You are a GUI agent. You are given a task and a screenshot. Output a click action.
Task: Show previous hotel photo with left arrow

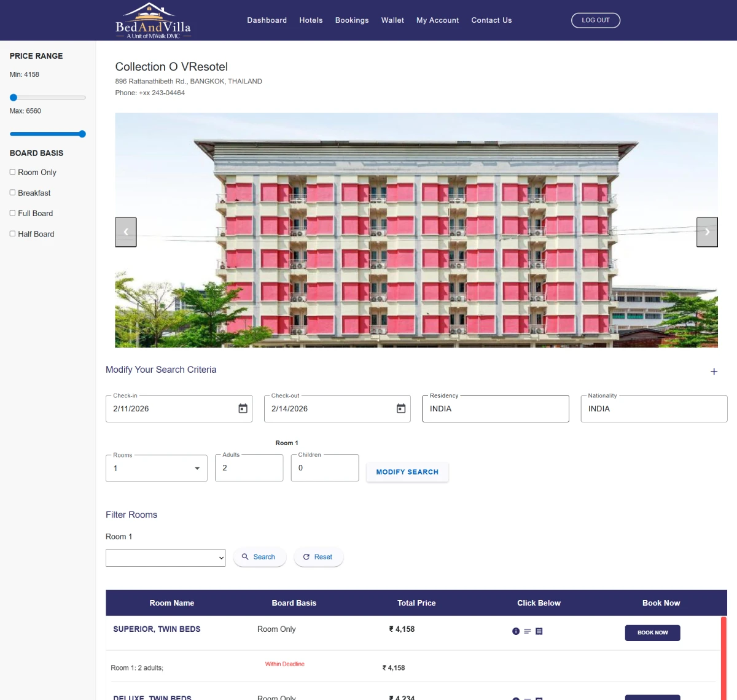tap(126, 232)
